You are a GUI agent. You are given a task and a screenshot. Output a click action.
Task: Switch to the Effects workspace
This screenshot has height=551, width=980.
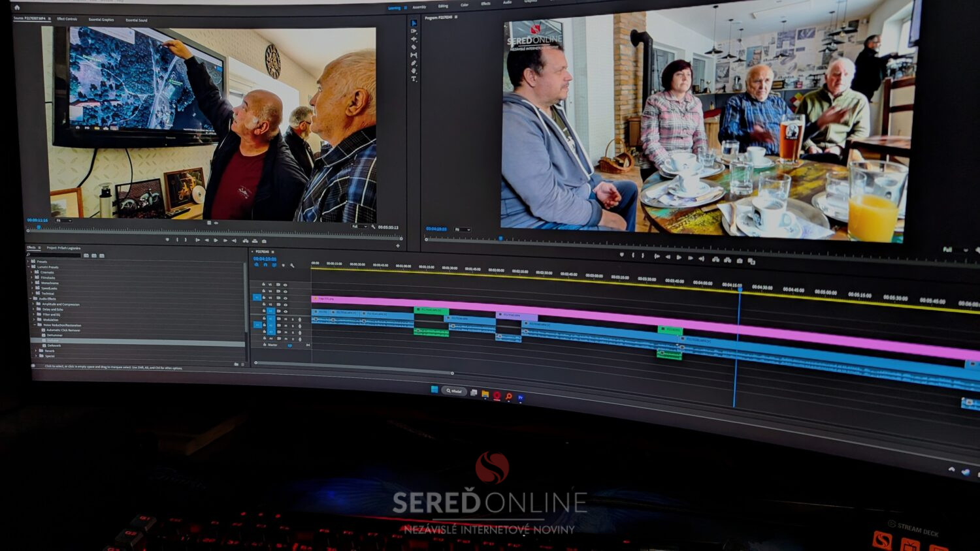click(486, 3)
